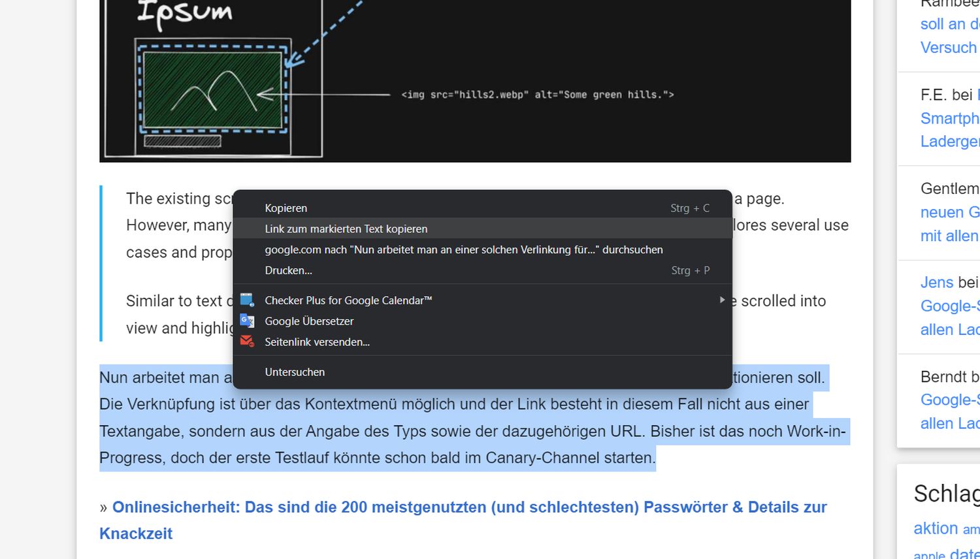Open the sidebar link starting with 'soll an'
This screenshot has width=980, height=559.
949,24
